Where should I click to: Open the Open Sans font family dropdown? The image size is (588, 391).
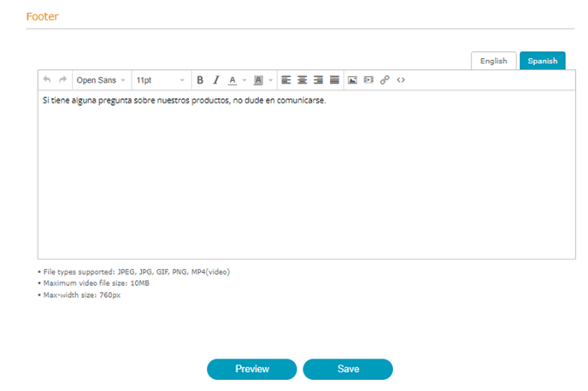coord(101,80)
